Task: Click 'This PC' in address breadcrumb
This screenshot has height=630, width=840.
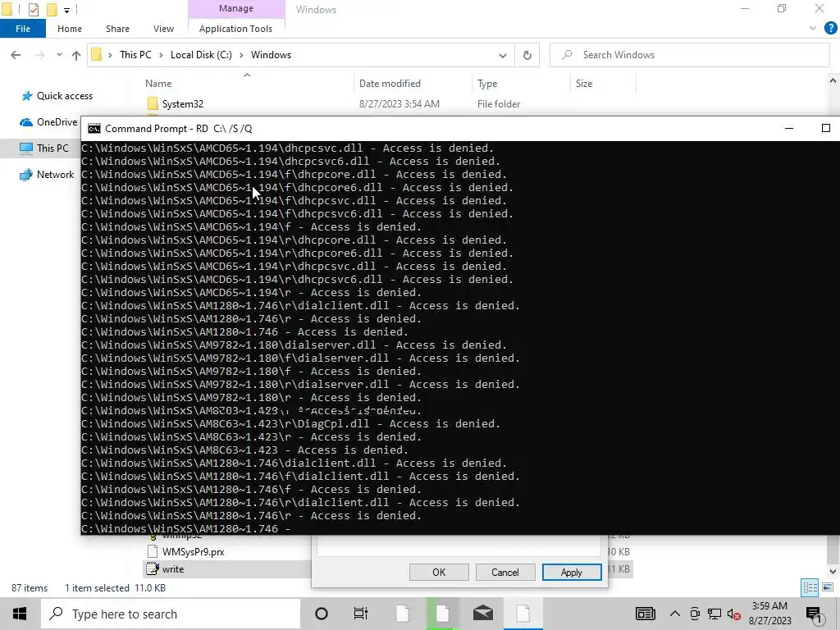Action: tap(135, 55)
